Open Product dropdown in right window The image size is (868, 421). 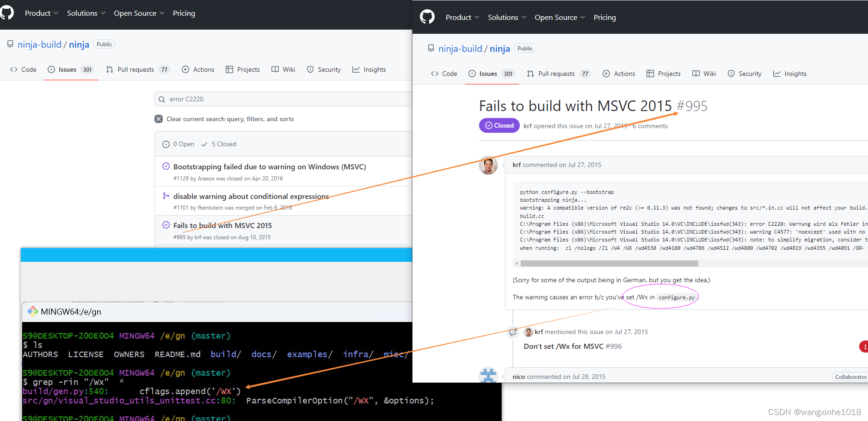(462, 17)
